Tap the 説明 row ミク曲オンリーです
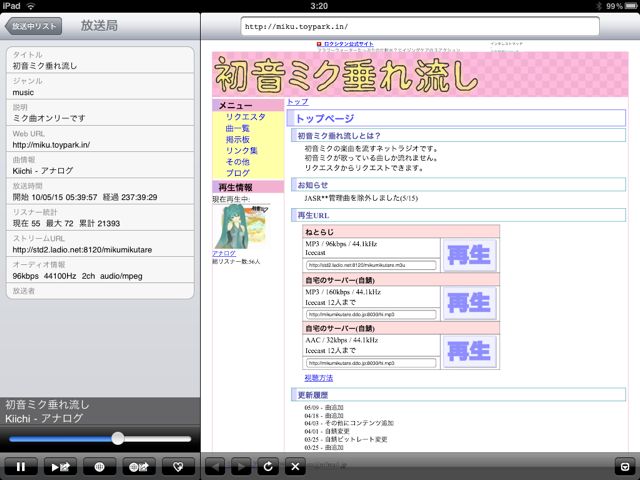The image size is (640, 480). pos(100,113)
